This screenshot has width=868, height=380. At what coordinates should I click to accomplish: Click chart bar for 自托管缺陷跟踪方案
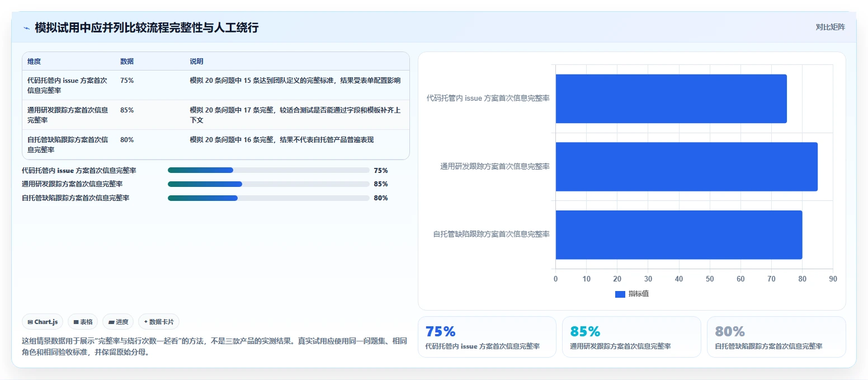pyautogui.click(x=679, y=235)
